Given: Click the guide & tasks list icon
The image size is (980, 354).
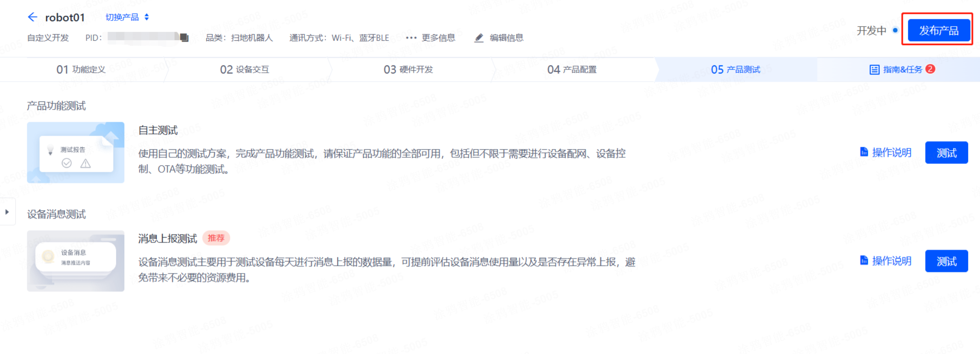Looking at the screenshot, I should click(874, 70).
